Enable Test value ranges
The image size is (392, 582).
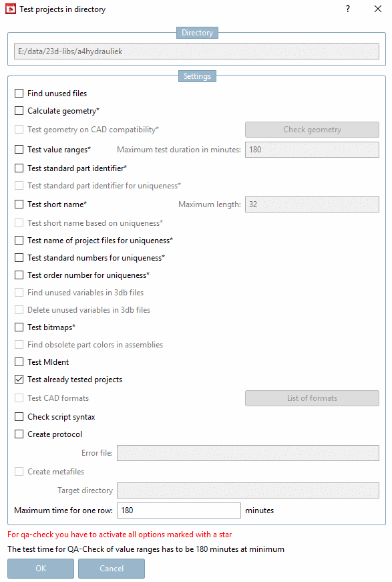[x=18, y=150]
